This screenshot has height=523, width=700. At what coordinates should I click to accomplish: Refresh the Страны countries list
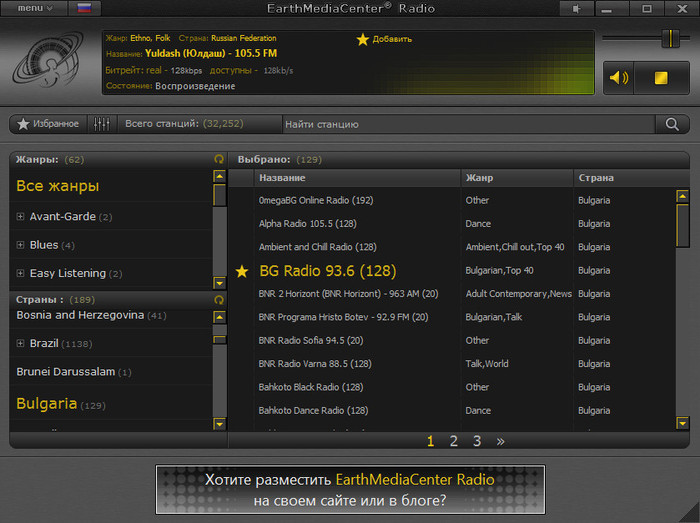coord(219,300)
